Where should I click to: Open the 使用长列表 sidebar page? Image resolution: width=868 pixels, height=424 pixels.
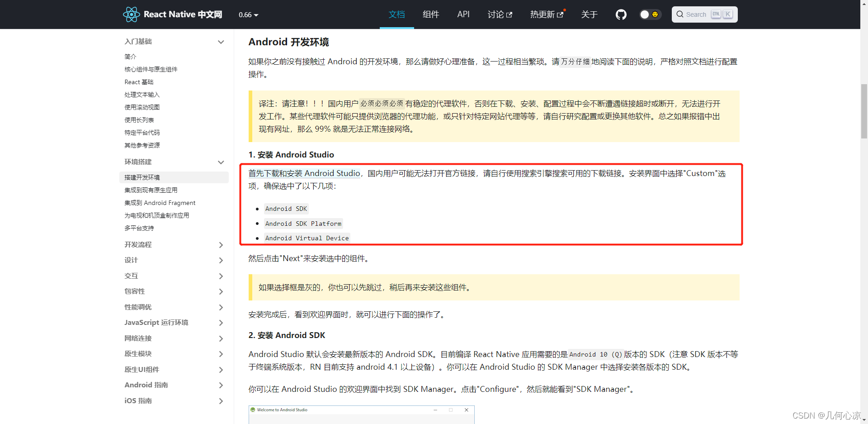point(139,120)
